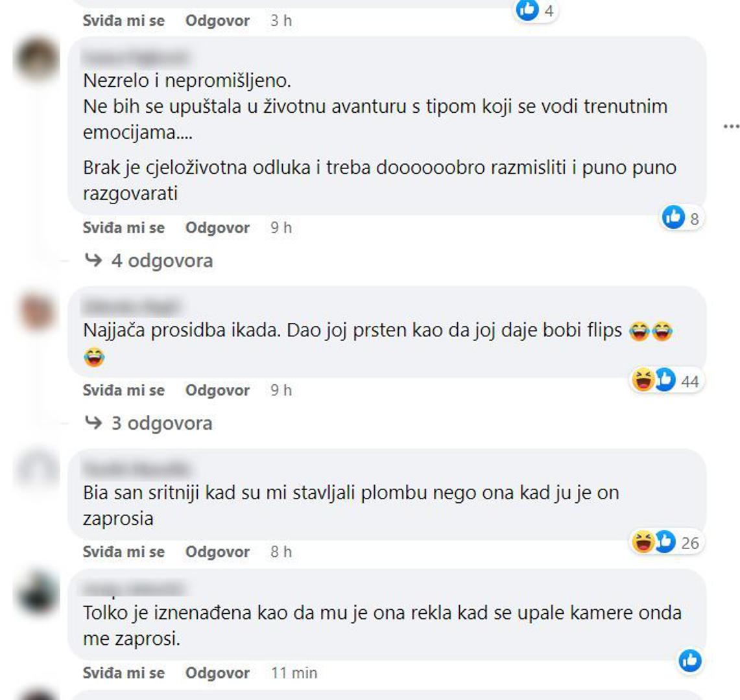Click like icon on 'upale kamere' comment

click(690, 661)
